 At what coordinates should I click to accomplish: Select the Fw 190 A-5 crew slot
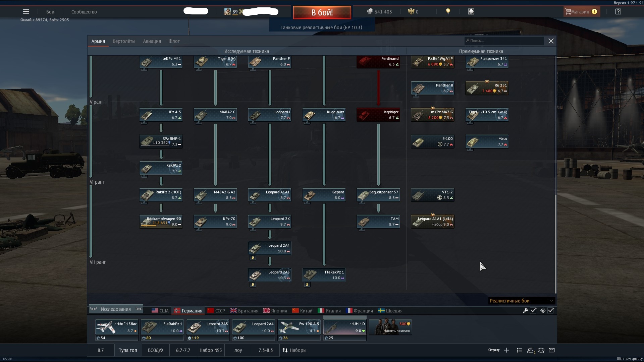(x=299, y=330)
